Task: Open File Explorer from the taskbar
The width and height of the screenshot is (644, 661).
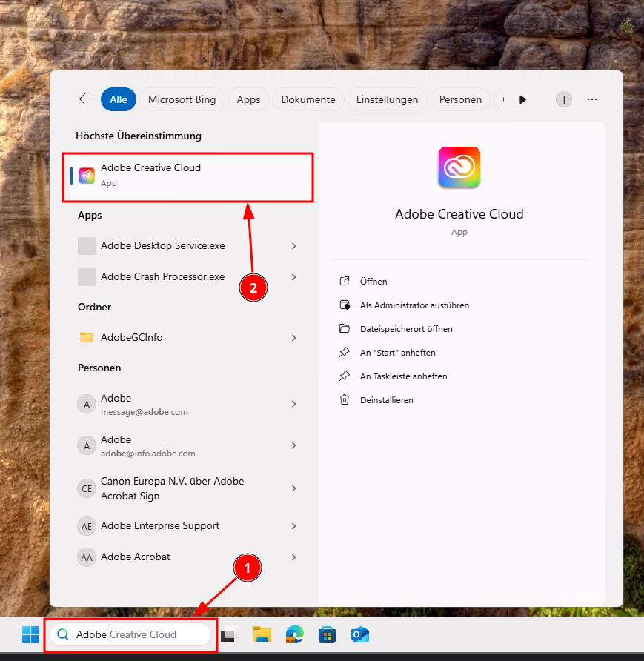Action: [x=262, y=634]
